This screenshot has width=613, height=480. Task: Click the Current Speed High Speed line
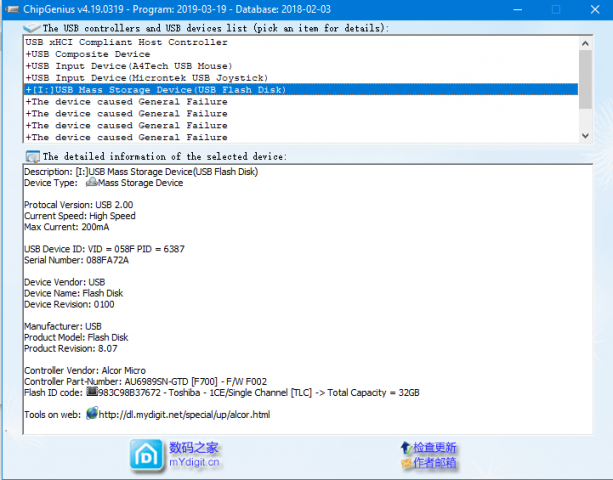pyautogui.click(x=80, y=216)
